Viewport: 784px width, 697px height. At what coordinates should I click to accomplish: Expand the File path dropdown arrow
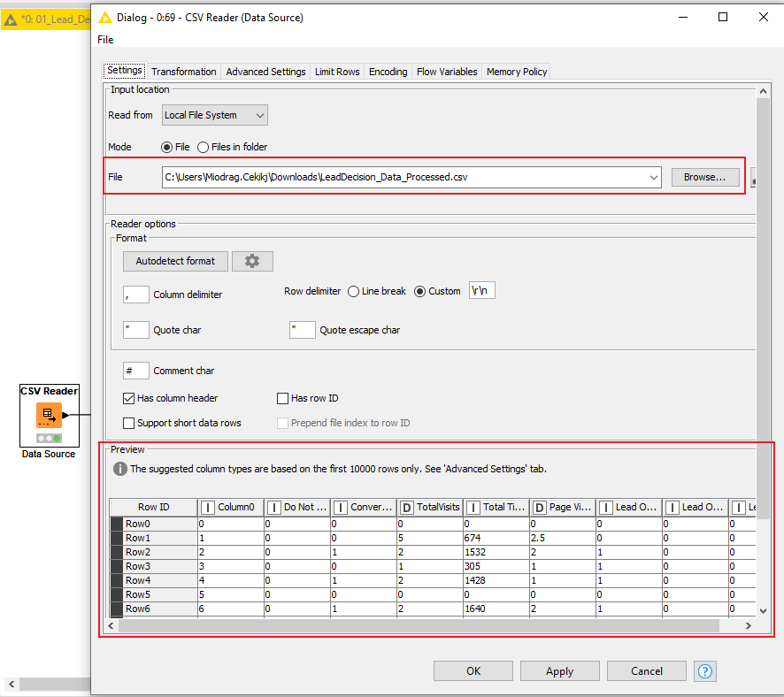[654, 177]
